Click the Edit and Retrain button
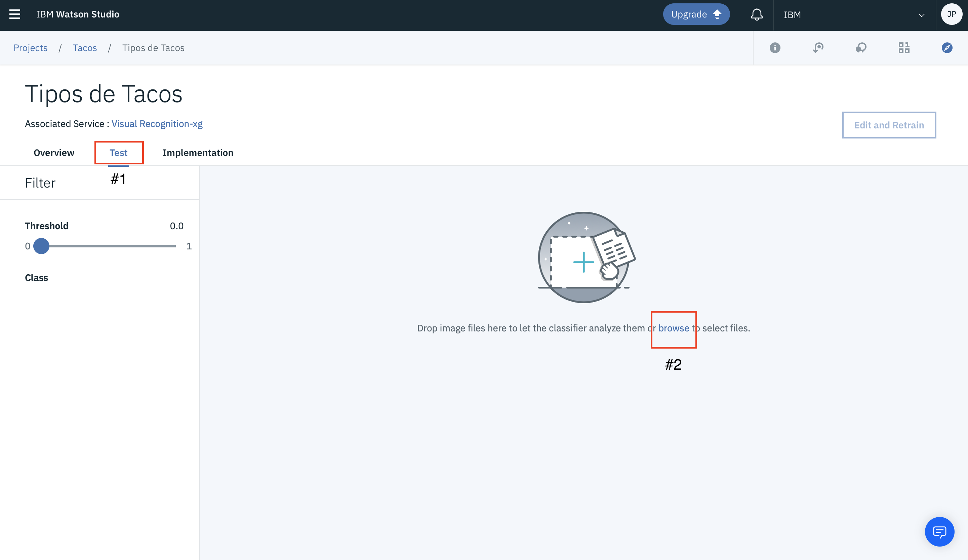Screen dimensions: 968x560 click(888, 125)
